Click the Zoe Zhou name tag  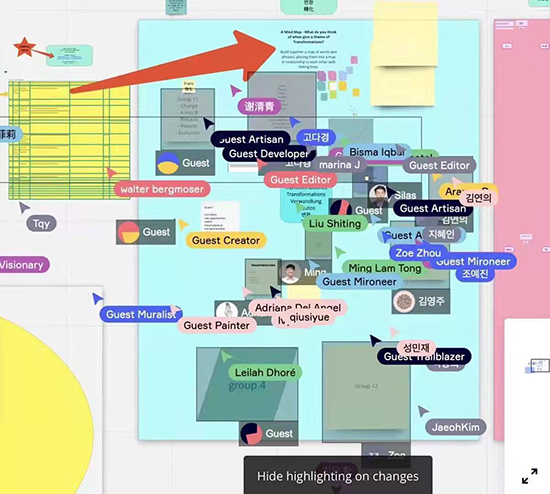click(418, 253)
